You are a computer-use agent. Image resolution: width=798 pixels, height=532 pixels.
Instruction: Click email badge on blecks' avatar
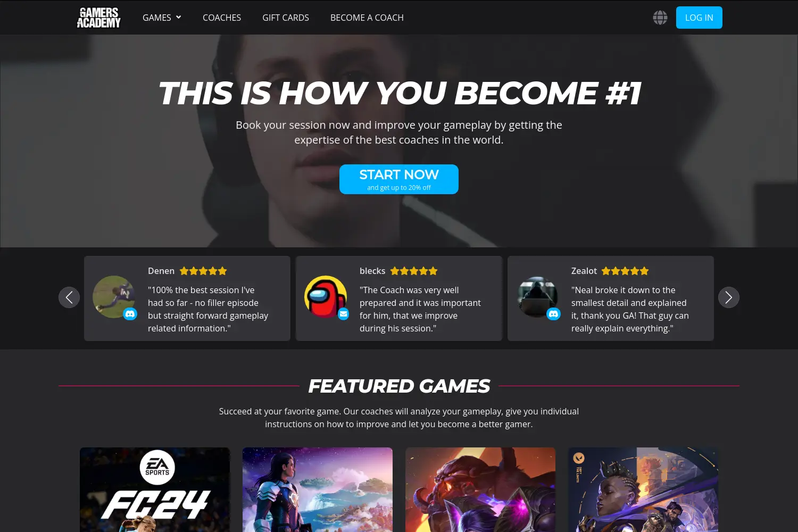pos(344,314)
